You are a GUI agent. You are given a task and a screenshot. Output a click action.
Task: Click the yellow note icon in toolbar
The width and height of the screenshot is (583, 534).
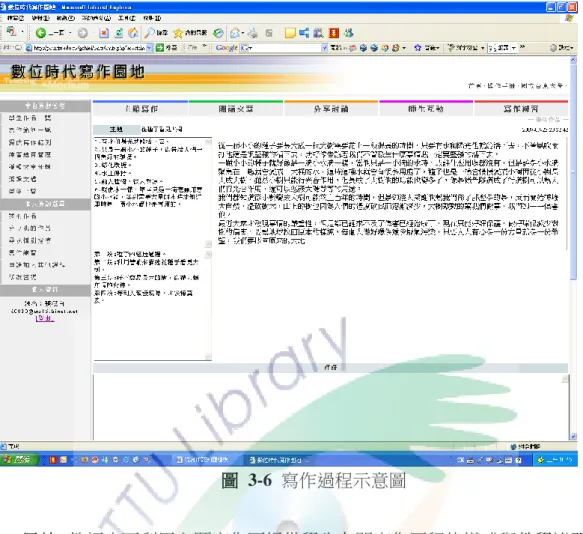[x=290, y=33]
